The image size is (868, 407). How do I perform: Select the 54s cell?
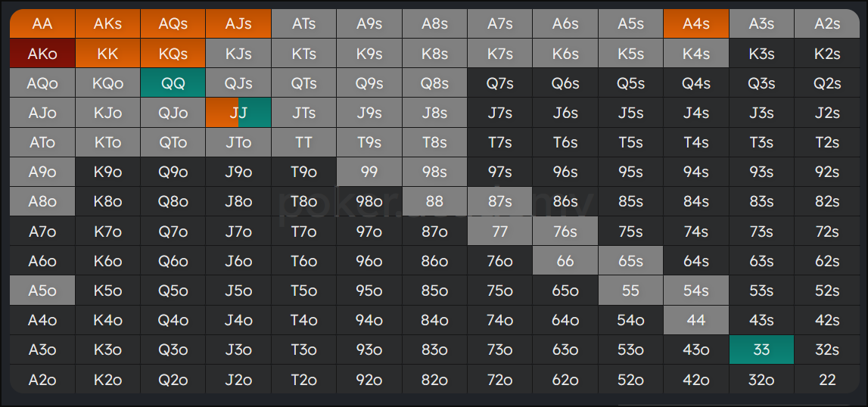(696, 290)
